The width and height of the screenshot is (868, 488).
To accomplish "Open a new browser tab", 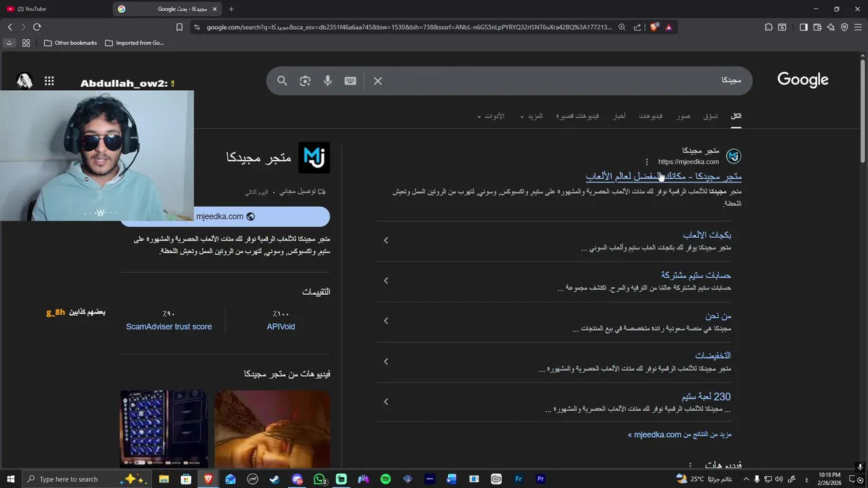I will (x=231, y=9).
